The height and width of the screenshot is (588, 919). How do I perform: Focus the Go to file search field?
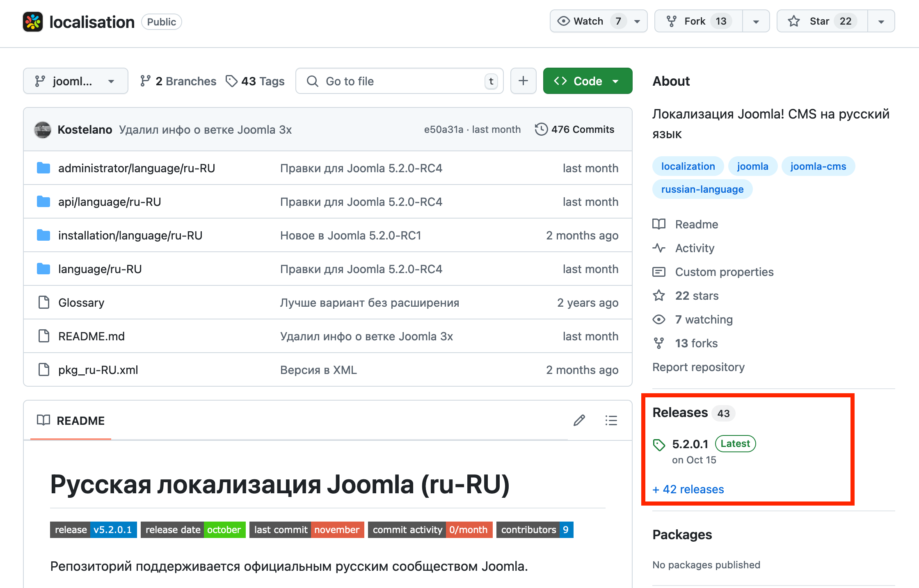point(400,81)
